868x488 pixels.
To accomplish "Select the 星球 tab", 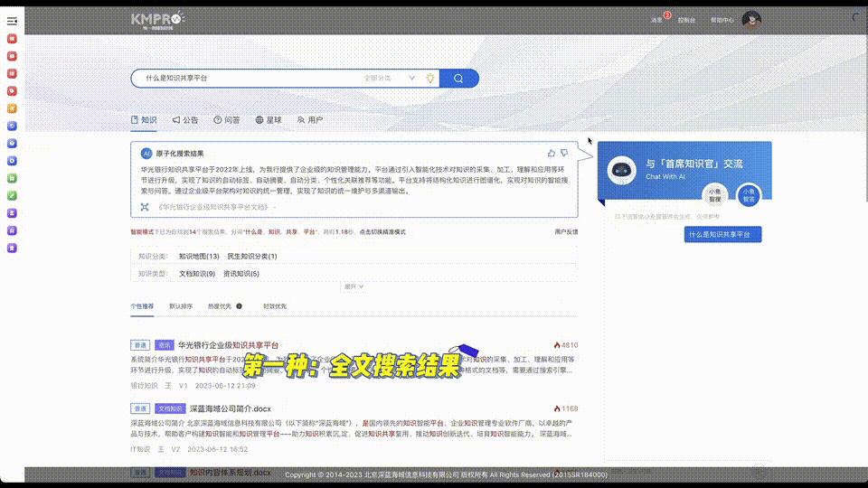I will (269, 120).
